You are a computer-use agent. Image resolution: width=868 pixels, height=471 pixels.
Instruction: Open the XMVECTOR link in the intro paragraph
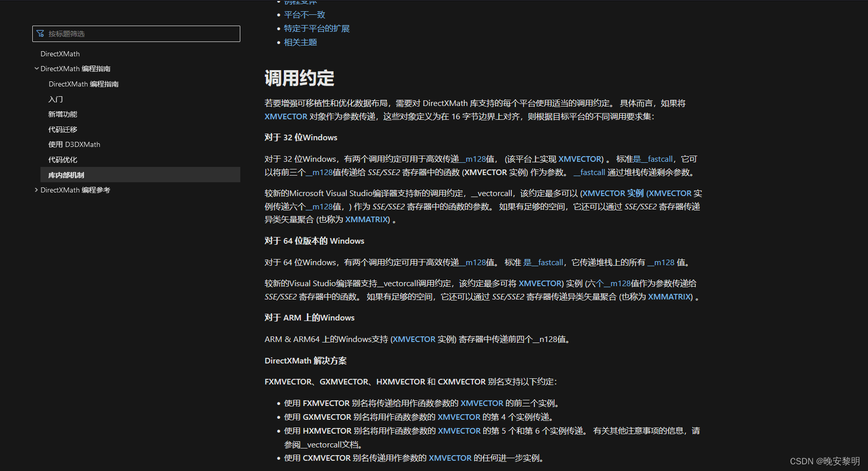click(x=286, y=117)
